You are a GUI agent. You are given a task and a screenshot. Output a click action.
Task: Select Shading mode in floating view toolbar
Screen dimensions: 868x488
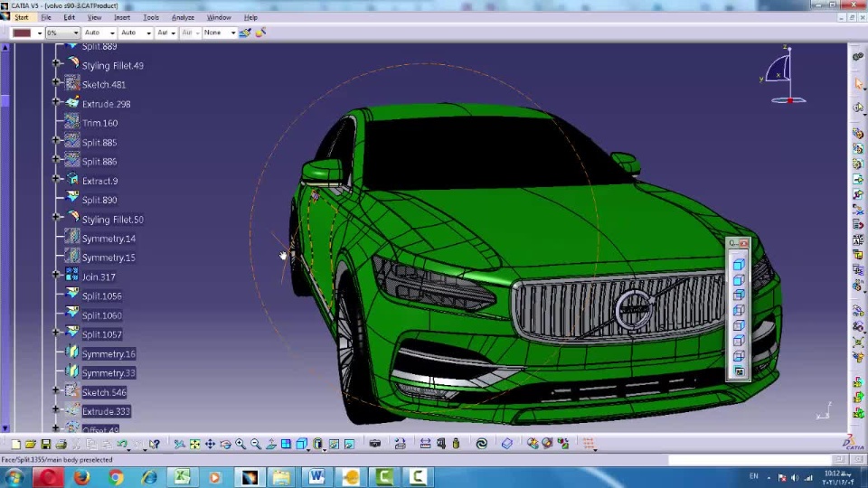click(x=739, y=265)
